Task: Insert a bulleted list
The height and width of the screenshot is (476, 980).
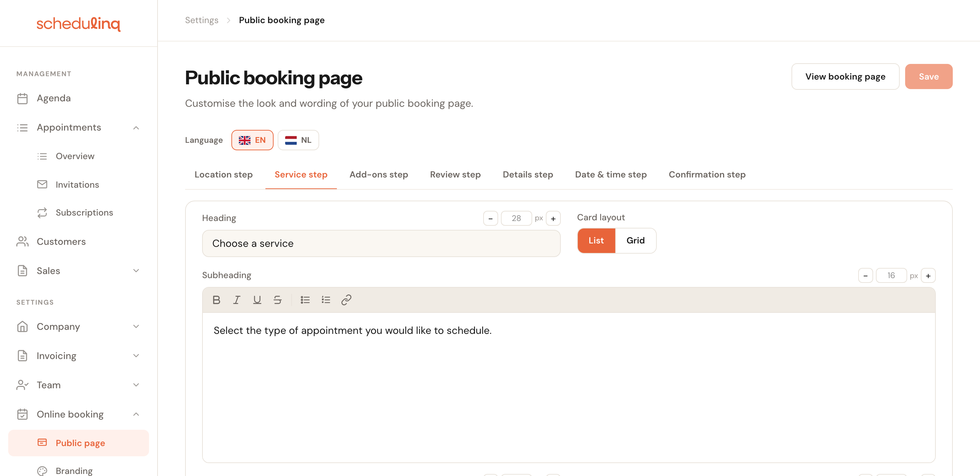Action: tap(305, 300)
